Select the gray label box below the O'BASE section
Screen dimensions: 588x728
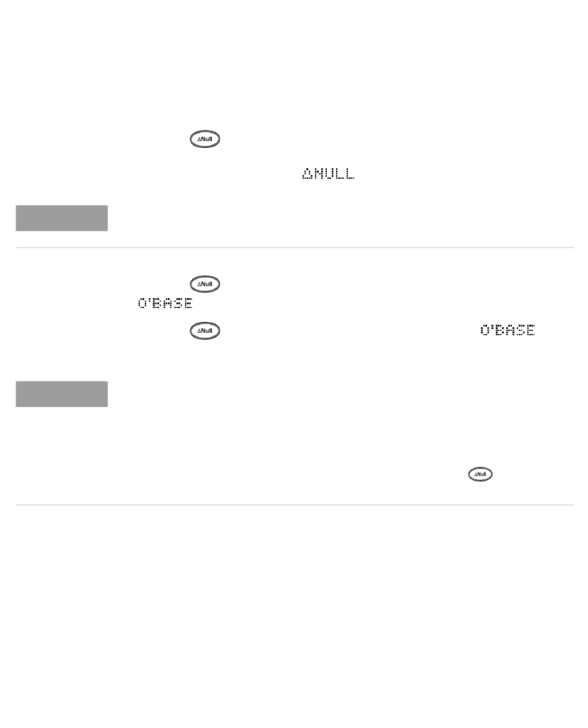coord(62,394)
